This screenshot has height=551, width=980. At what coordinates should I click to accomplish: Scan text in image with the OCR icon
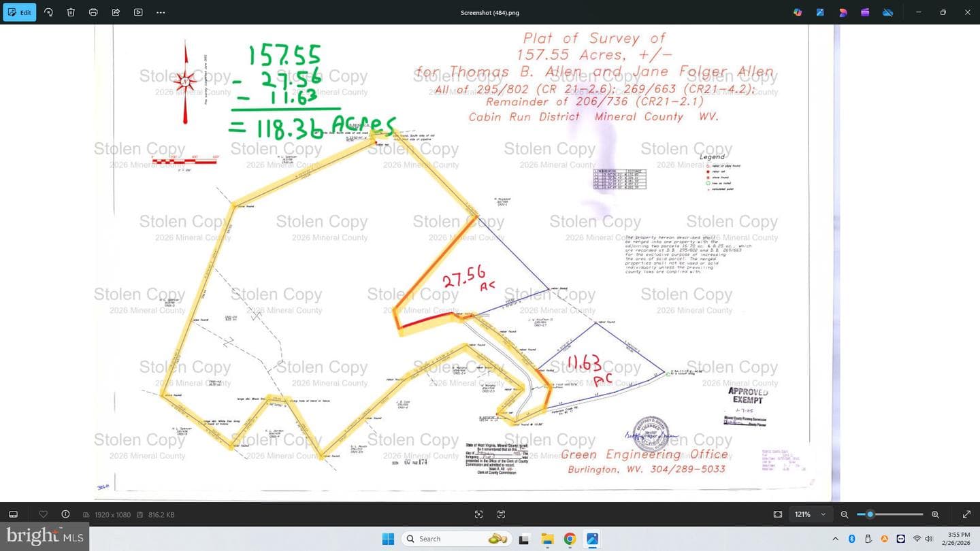[501, 514]
